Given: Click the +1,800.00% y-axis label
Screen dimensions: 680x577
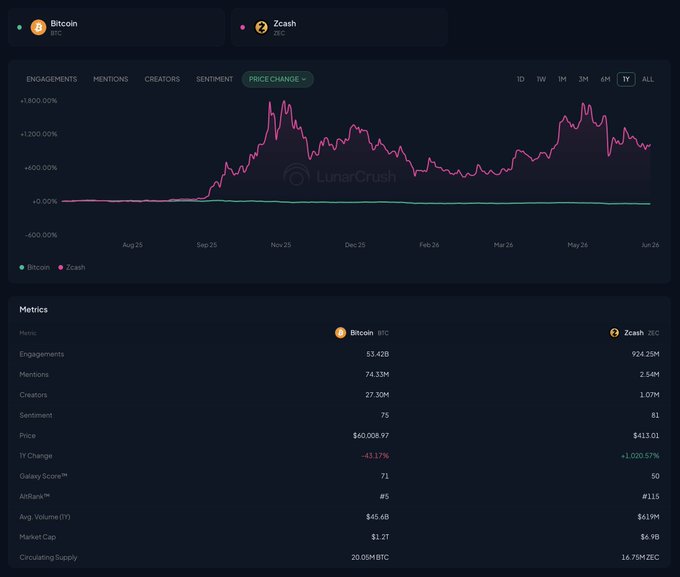Looking at the screenshot, I should pos(39,101).
